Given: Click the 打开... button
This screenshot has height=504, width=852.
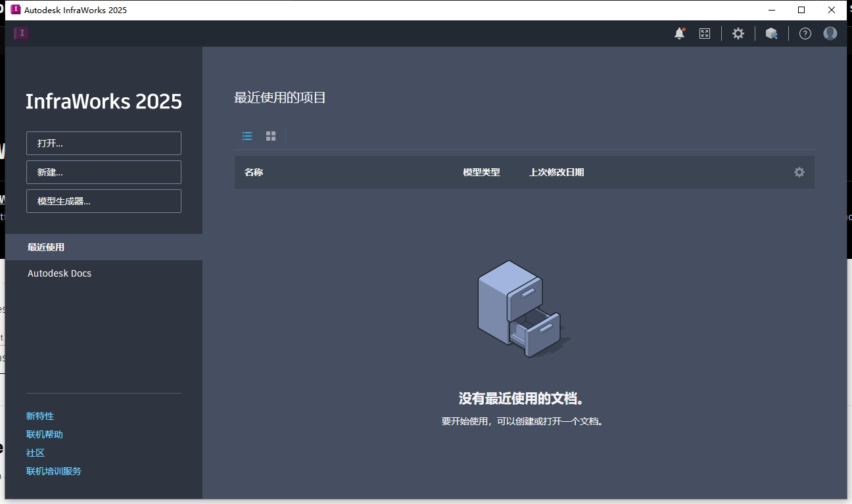Looking at the screenshot, I should pyautogui.click(x=103, y=143).
